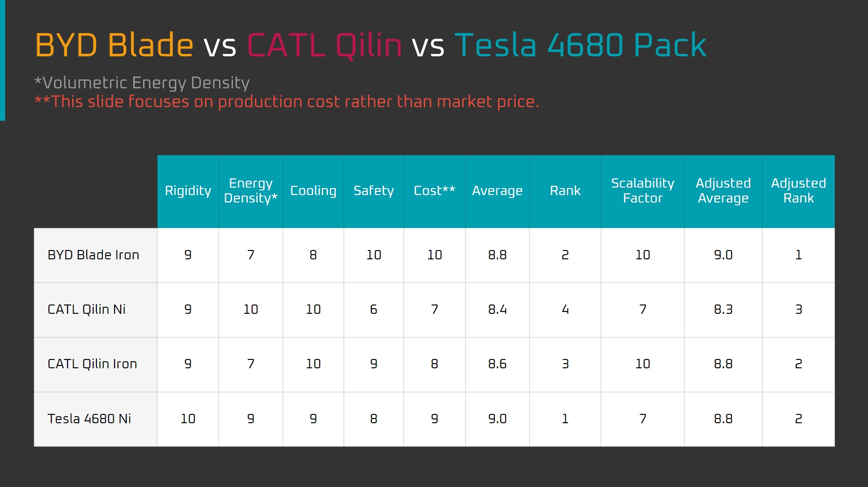Select the Energy Density* column header
Viewport: 868px width, 487px height.
coord(251,191)
